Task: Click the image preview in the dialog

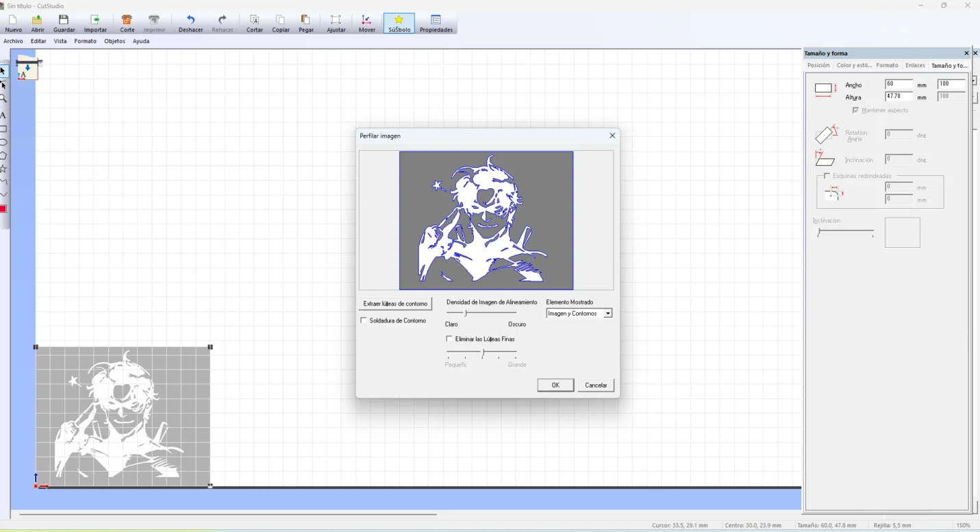Action: [486, 220]
